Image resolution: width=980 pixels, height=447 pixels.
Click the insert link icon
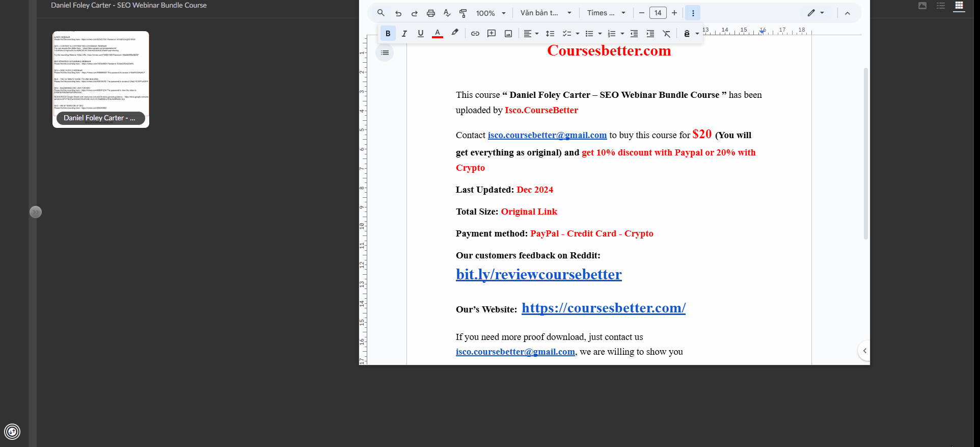coord(475,34)
